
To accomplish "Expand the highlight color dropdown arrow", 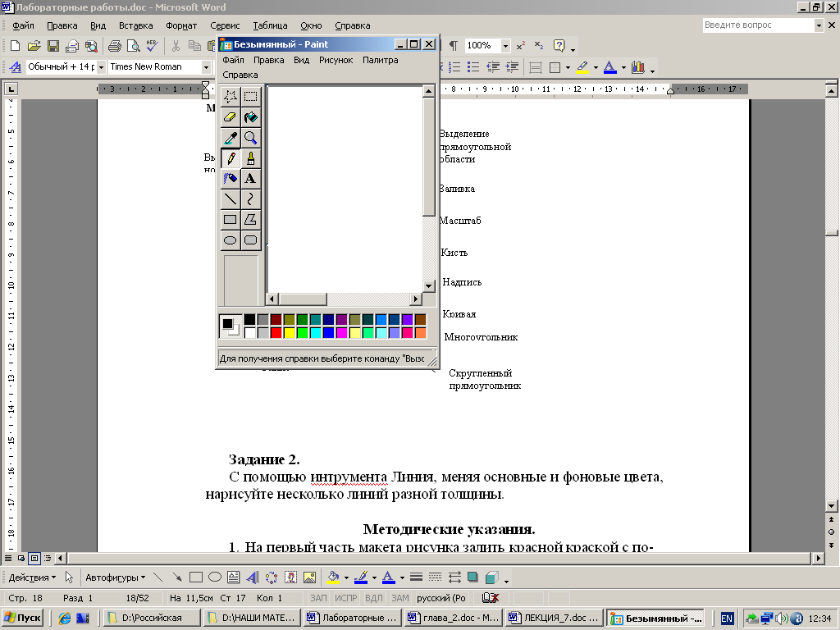I will [x=596, y=67].
